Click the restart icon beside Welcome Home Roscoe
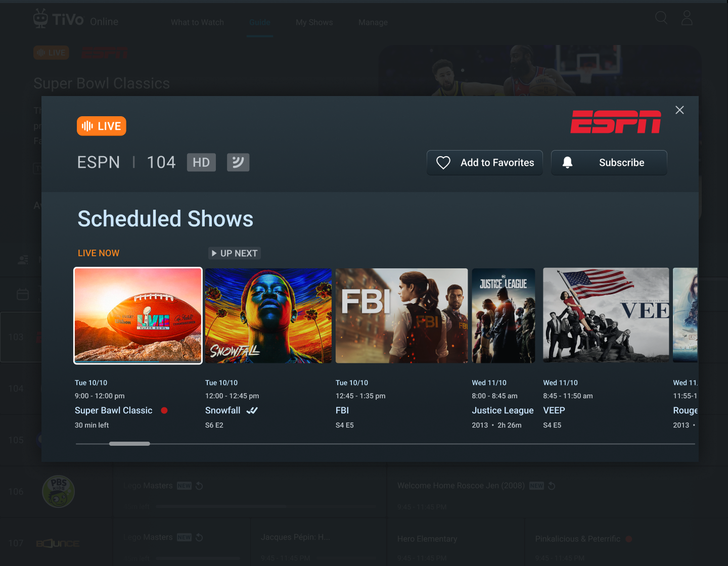This screenshot has height=566, width=728. pyautogui.click(x=552, y=486)
